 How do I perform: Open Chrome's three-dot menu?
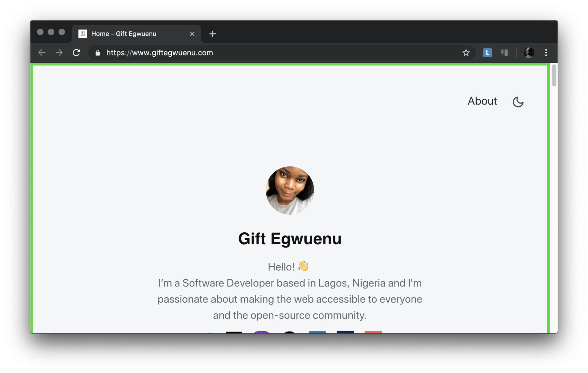(x=546, y=52)
